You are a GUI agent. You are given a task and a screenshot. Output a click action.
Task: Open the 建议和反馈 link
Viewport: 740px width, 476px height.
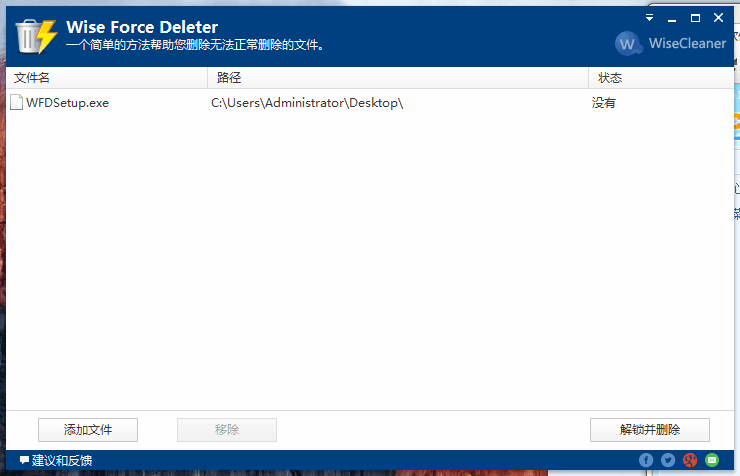pyautogui.click(x=56, y=460)
